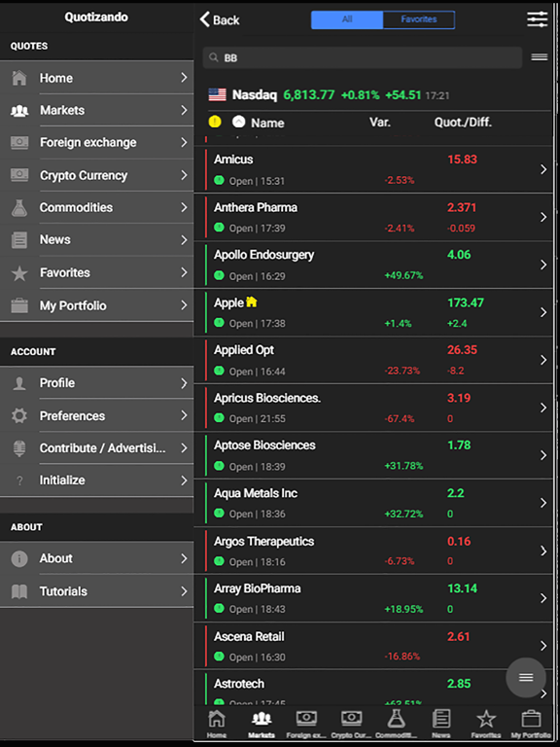Sort by the Quot./Diff. column header

pyautogui.click(x=463, y=123)
